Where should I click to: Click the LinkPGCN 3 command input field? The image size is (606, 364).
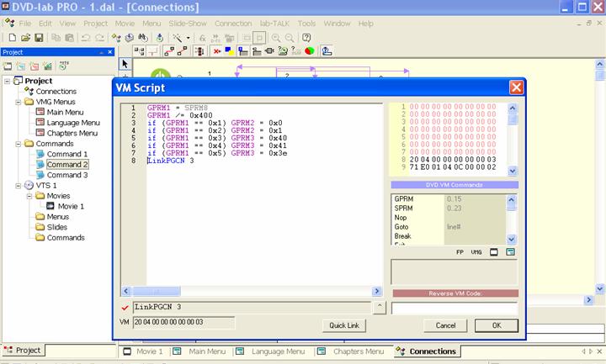pos(252,308)
